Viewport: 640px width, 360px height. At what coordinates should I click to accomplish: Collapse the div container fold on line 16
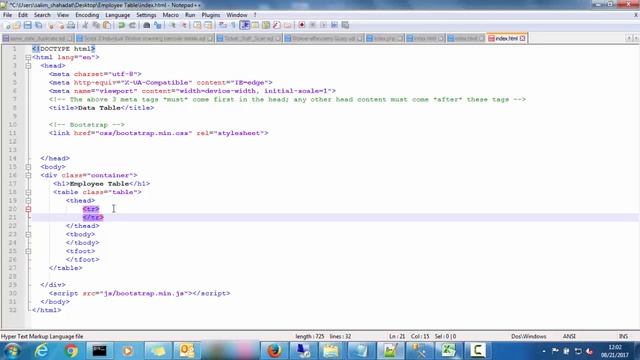(28, 175)
